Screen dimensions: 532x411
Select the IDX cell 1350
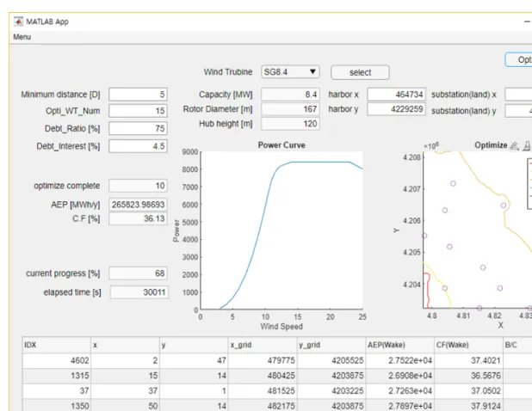click(x=57, y=406)
